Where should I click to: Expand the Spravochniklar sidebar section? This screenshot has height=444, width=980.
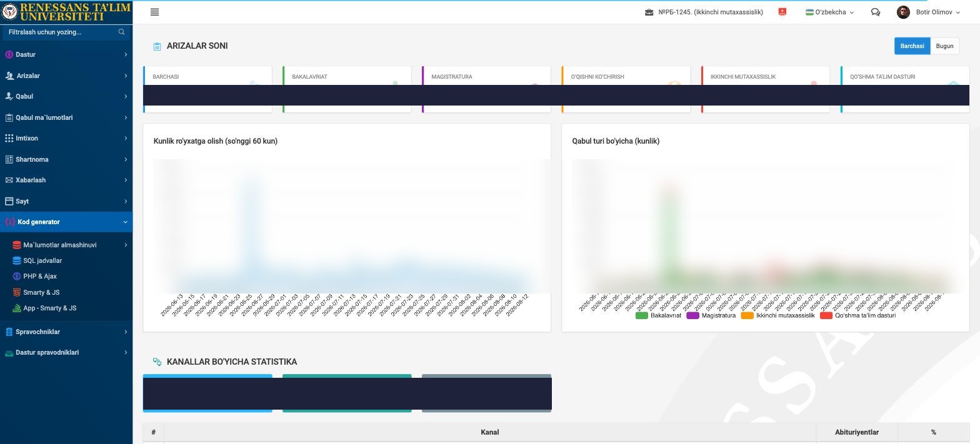66,332
